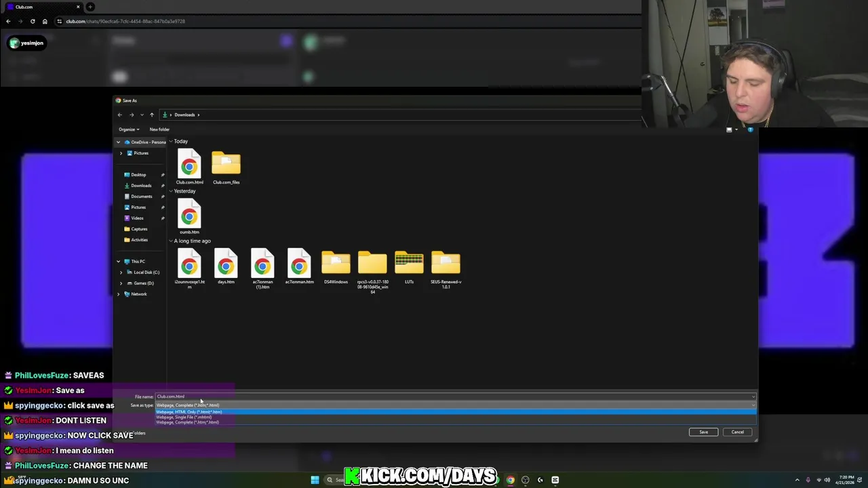Click Cancel in the dialog
Viewport: 868px width, 488px height.
pyautogui.click(x=737, y=432)
